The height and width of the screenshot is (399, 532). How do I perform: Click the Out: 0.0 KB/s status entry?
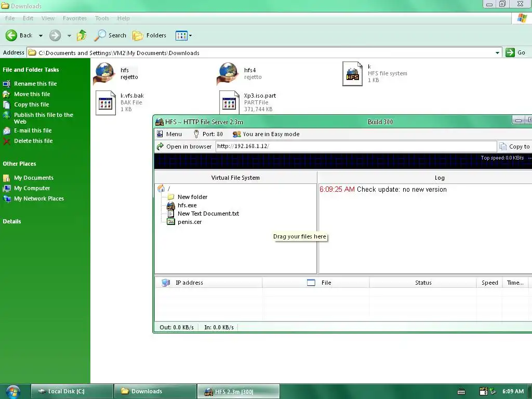[177, 327]
